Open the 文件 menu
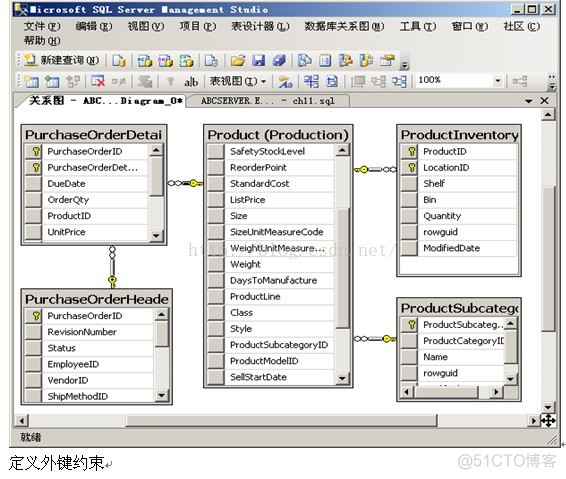This screenshot has height=479, width=566. point(42,26)
